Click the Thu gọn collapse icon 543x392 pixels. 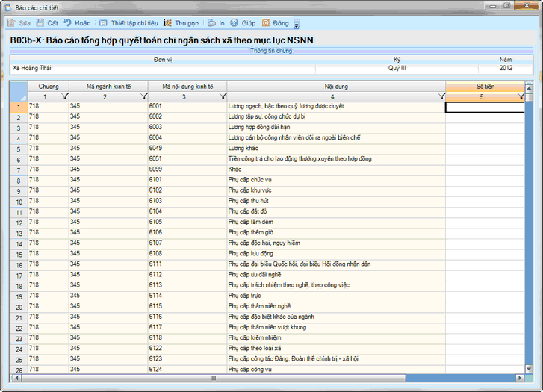point(167,23)
